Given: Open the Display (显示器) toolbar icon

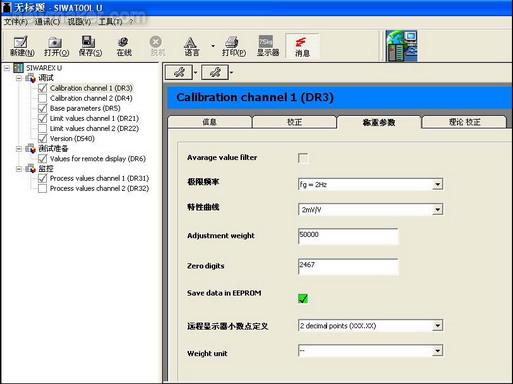Looking at the screenshot, I should (x=266, y=42).
